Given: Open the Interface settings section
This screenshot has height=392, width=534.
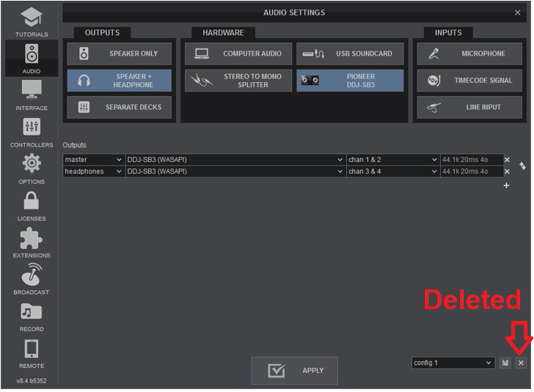Looking at the screenshot, I should 32,95.
